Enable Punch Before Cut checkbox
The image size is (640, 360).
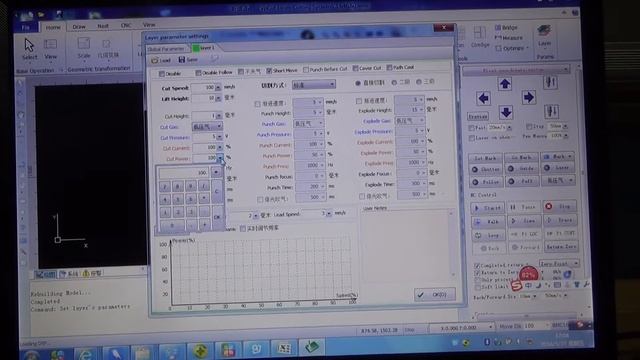click(x=306, y=70)
